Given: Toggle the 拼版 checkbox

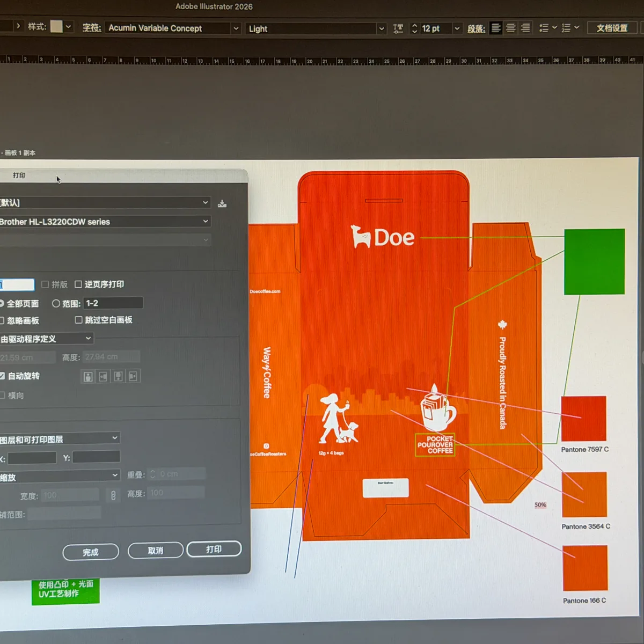Looking at the screenshot, I should pyautogui.click(x=45, y=284).
